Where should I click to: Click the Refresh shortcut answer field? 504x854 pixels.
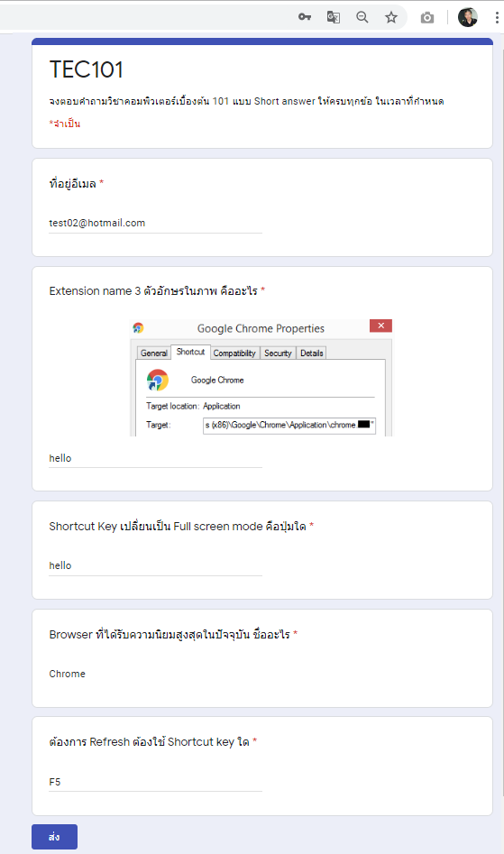(x=155, y=782)
